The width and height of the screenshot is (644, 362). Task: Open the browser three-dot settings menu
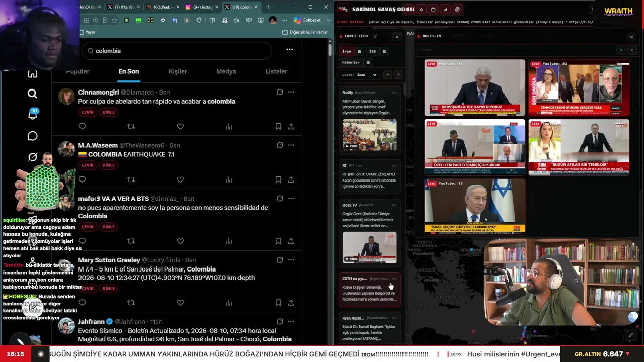coord(284,20)
